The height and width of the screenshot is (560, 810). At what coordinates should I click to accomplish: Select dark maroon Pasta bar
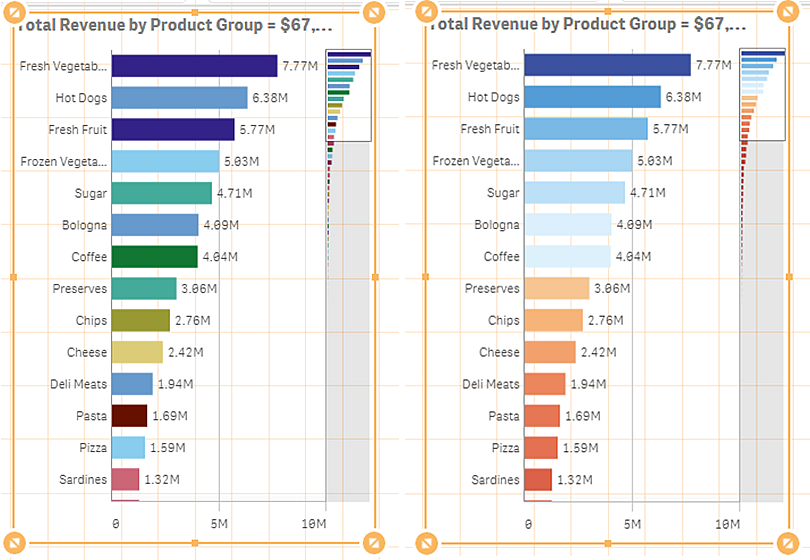[129, 416]
